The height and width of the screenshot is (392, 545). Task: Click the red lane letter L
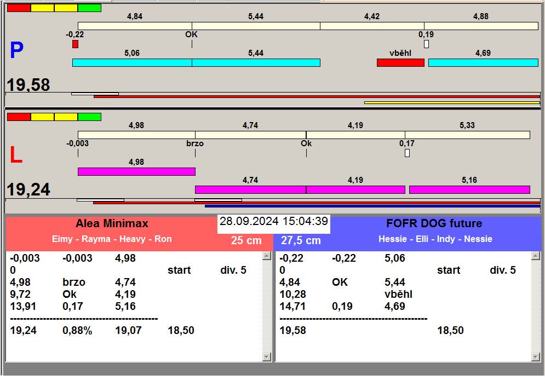[16, 154]
